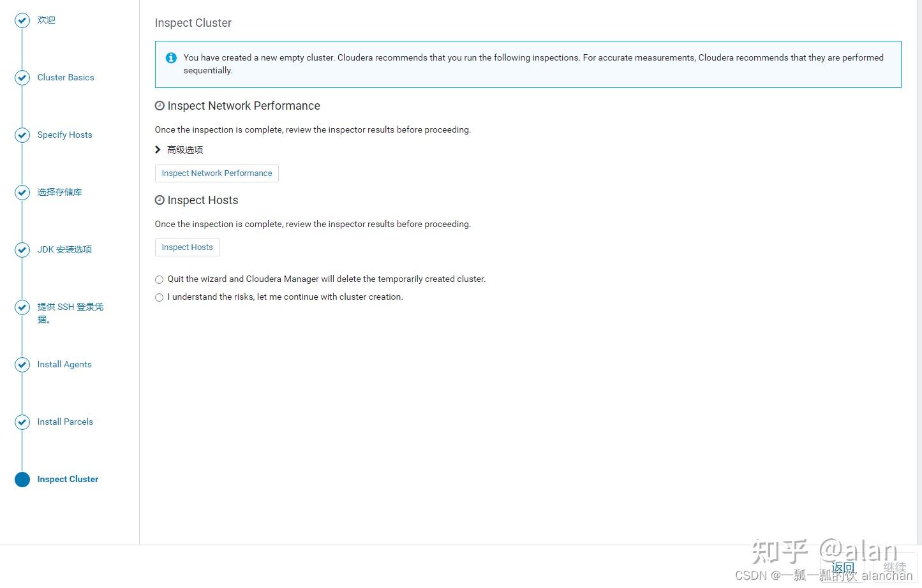Select the I understand the risks option
Screen dimensions: 922x588
(159, 297)
